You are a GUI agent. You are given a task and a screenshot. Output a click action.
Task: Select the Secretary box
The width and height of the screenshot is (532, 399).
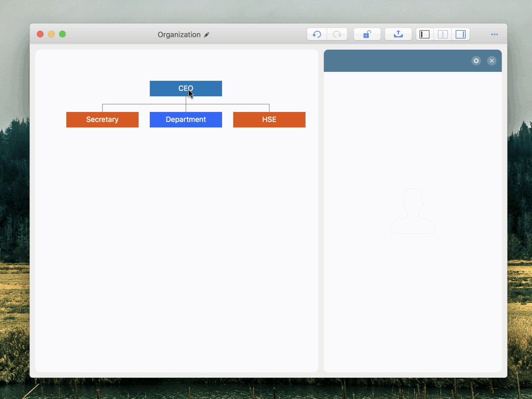102,120
